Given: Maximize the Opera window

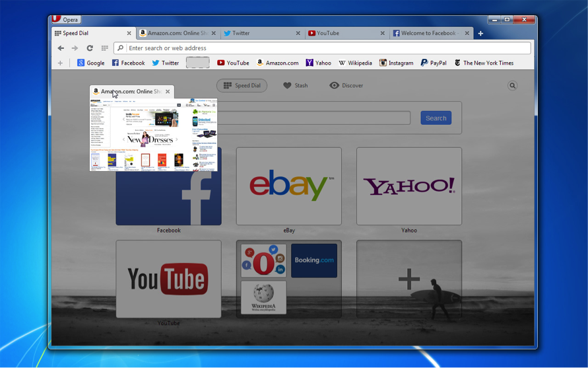Looking at the screenshot, I should [x=507, y=20].
